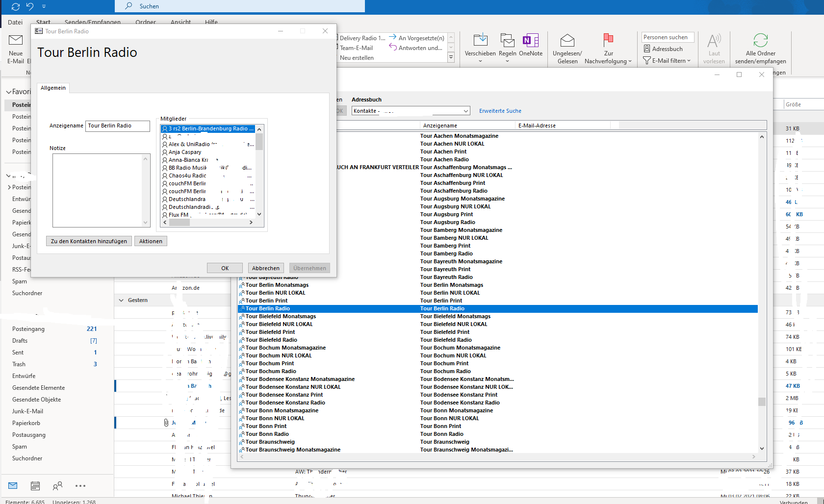Open quick access toolbar customize arrow
This screenshot has height=504, width=824.
click(44, 6)
